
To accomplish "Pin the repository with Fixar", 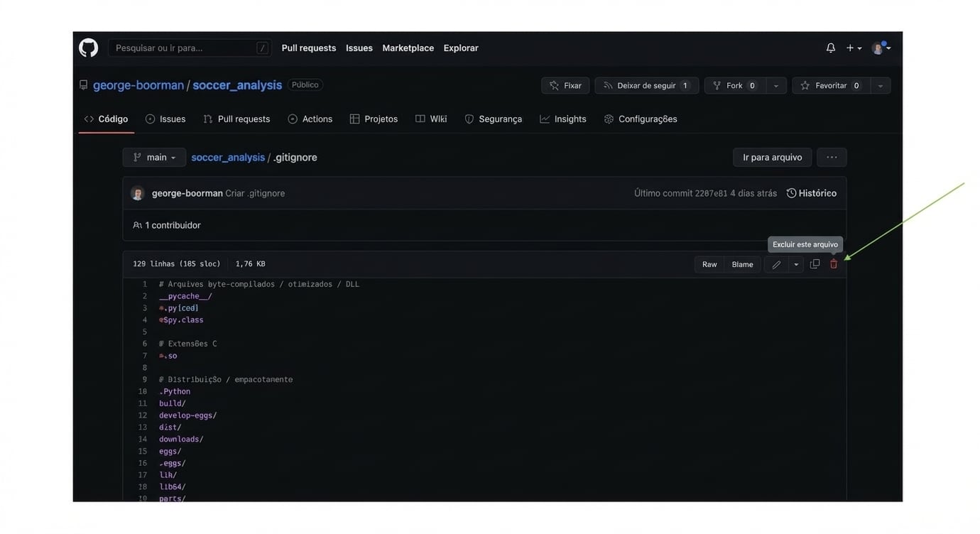I will point(565,86).
